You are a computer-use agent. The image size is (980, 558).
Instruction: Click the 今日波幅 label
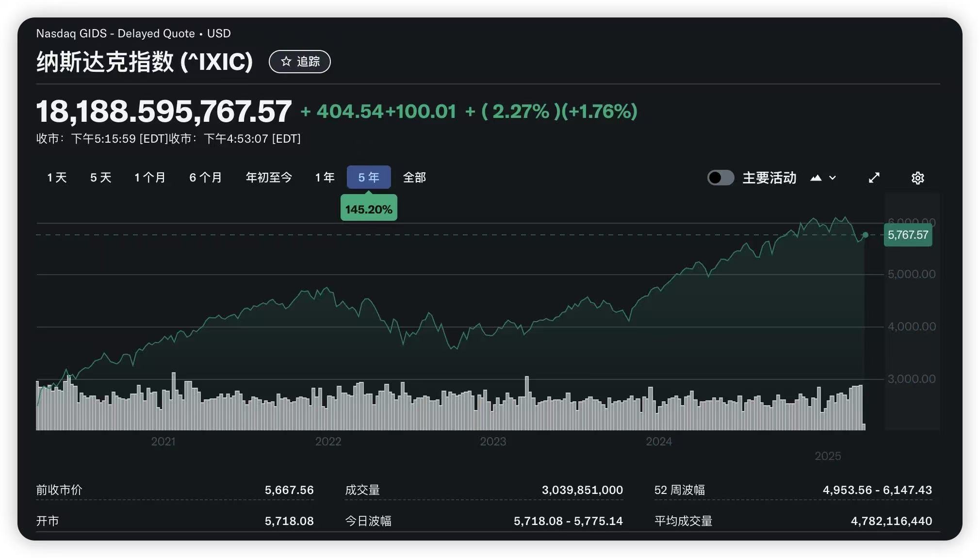(x=368, y=521)
